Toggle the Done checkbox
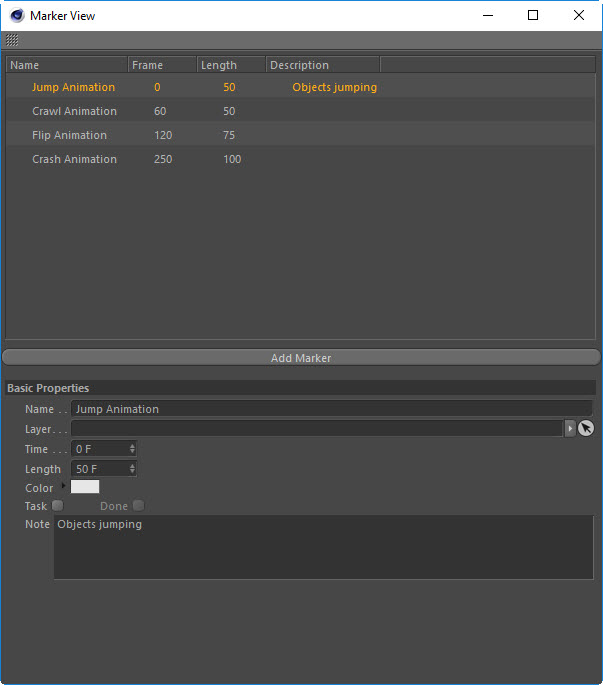This screenshot has width=603, height=685. (139, 505)
